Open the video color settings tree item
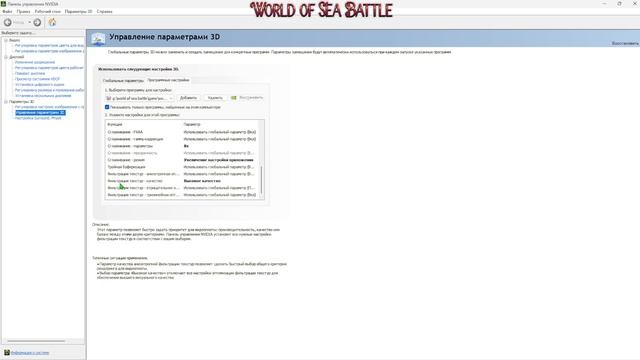Viewport: 640px width, 360px height. pos(49,46)
